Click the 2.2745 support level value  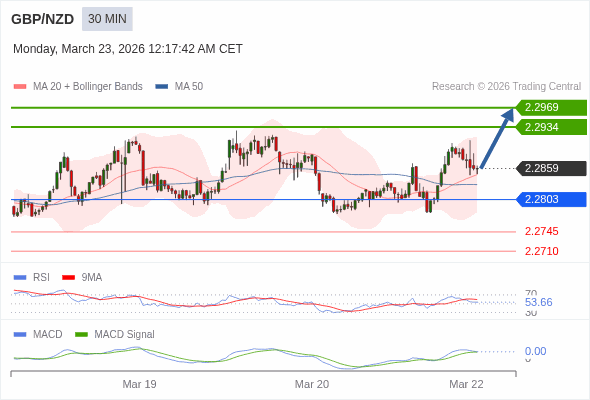tap(541, 231)
